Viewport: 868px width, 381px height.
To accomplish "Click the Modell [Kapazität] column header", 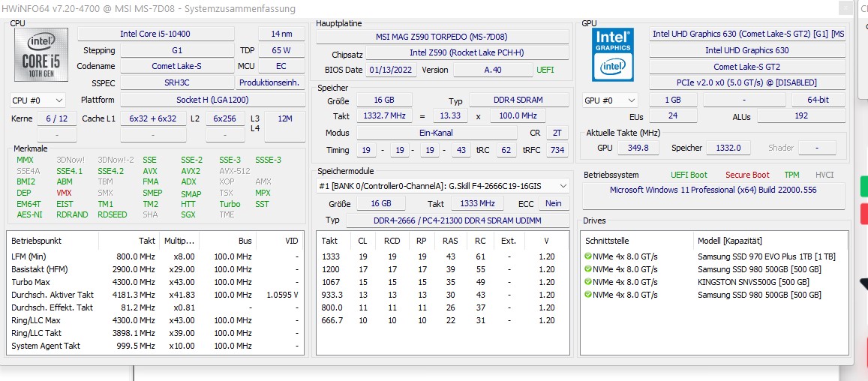I will click(770, 241).
